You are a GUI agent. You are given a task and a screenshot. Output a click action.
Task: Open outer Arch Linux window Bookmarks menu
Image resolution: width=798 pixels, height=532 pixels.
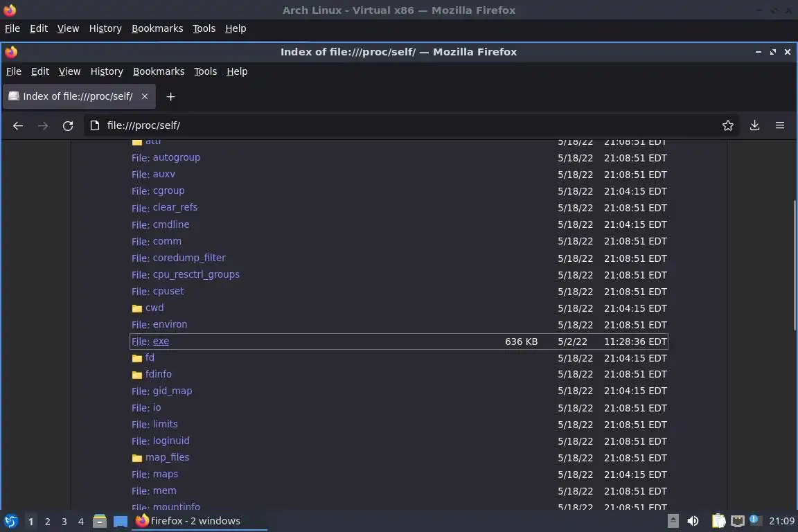(157, 29)
